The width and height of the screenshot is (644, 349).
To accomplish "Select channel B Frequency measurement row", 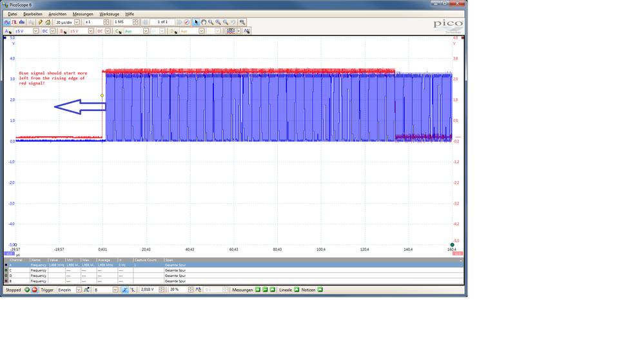I will pos(234,281).
